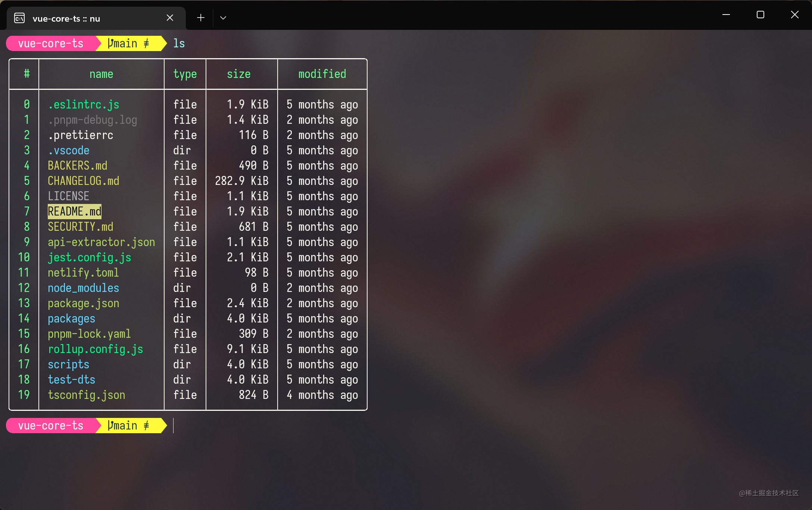This screenshot has height=510, width=812.
Task: Click row index 10
Action: click(x=24, y=258)
